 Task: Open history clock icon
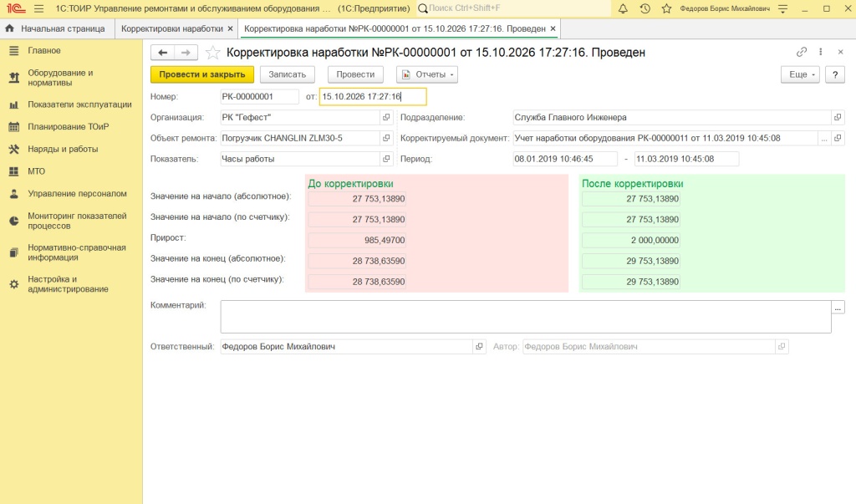[645, 8]
